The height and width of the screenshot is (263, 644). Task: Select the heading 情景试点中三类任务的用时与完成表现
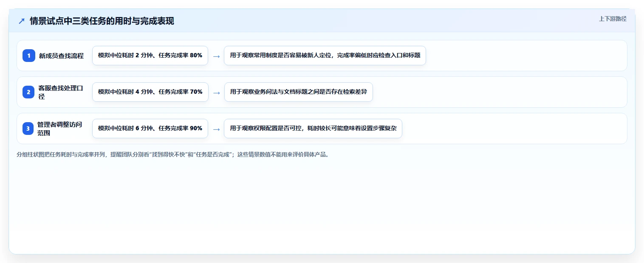pos(102,21)
